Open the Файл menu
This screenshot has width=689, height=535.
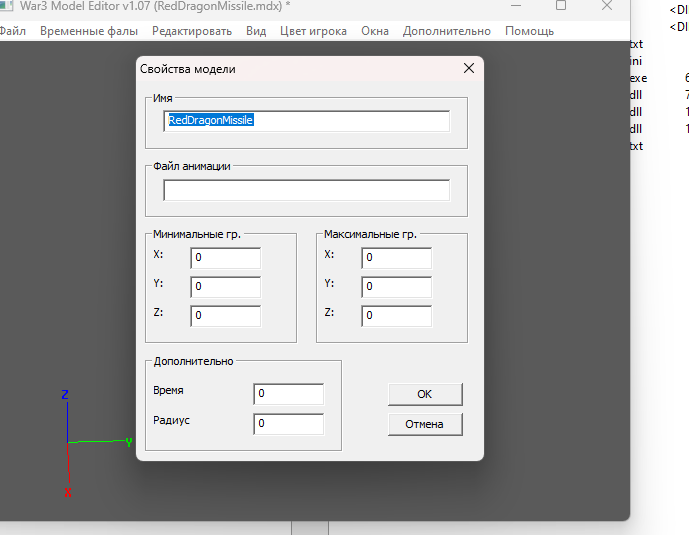tap(12, 31)
